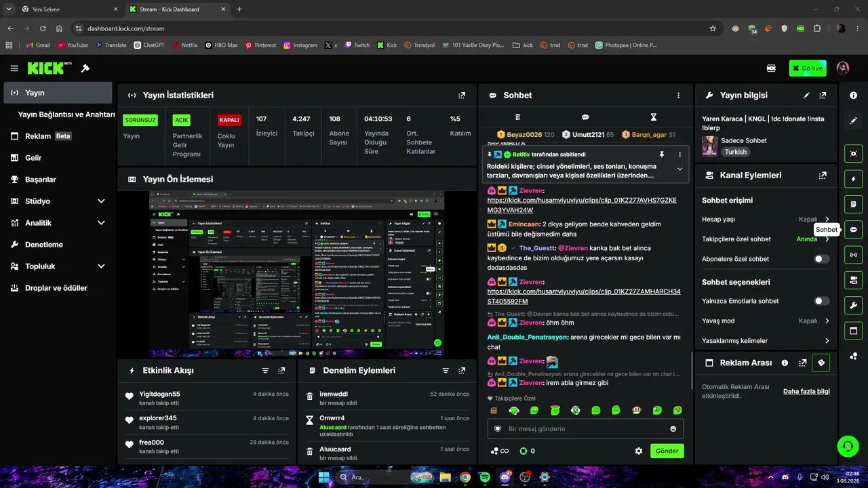This screenshot has width=868, height=488.
Task: Toggle Yalnızca Emotlarla sohbet switch
Action: pyautogui.click(x=821, y=301)
